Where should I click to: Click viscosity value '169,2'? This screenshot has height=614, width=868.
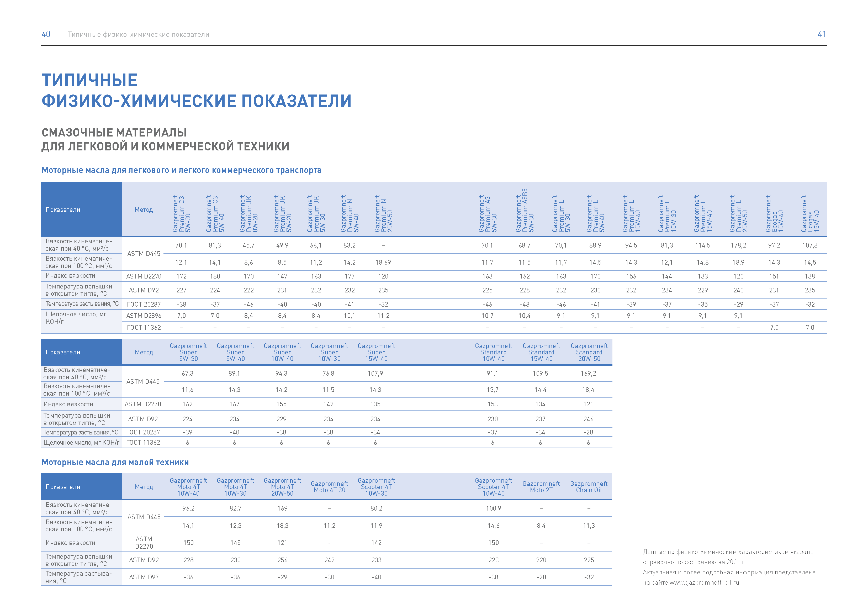[588, 373]
